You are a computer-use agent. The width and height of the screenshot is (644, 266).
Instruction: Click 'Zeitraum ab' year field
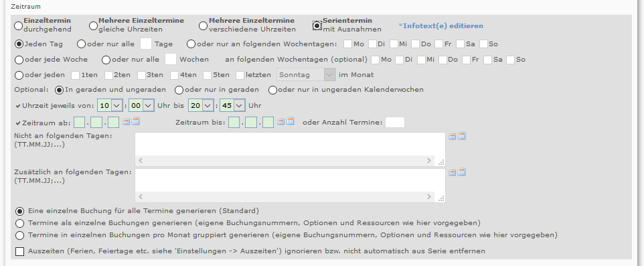tap(113, 123)
